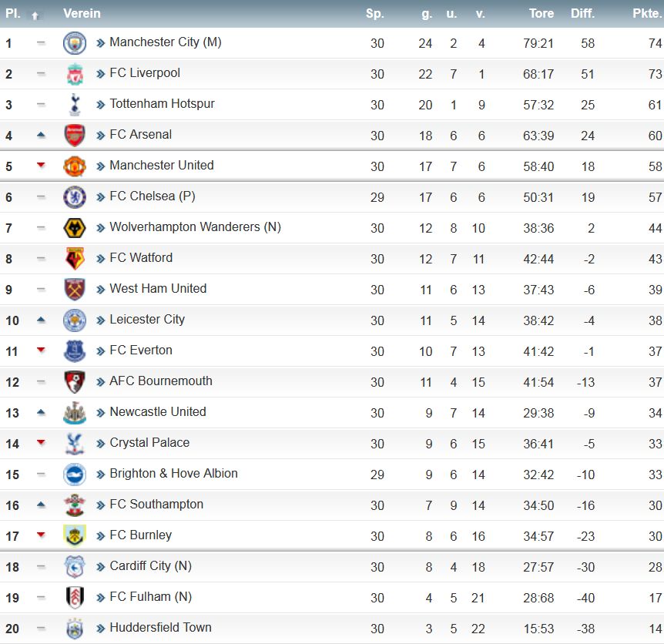Click the double-arrow icon beside FC Fulham

[x=101, y=598]
